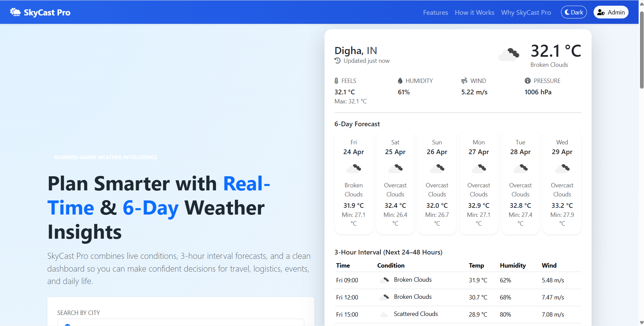Viewport: 644px width, 326px height.
Task: Click the cloud icon in Fri 15:00 row
Action: click(x=384, y=315)
